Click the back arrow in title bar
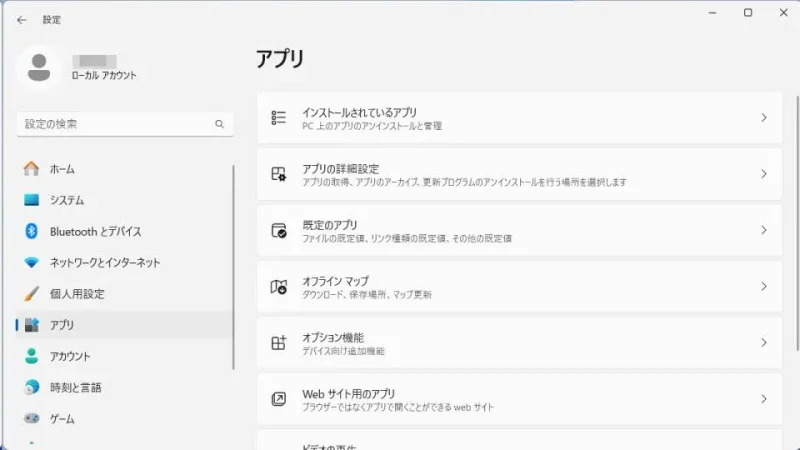The width and height of the screenshot is (800, 450). pos(21,19)
